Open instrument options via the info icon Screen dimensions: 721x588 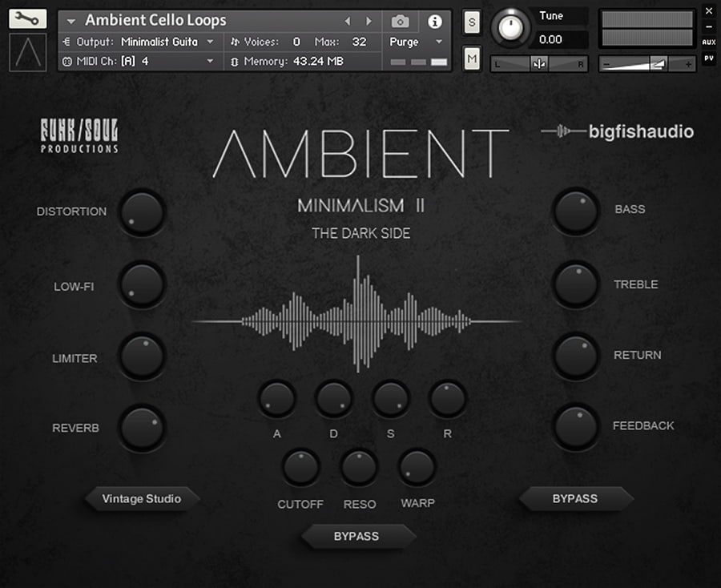[x=434, y=22]
